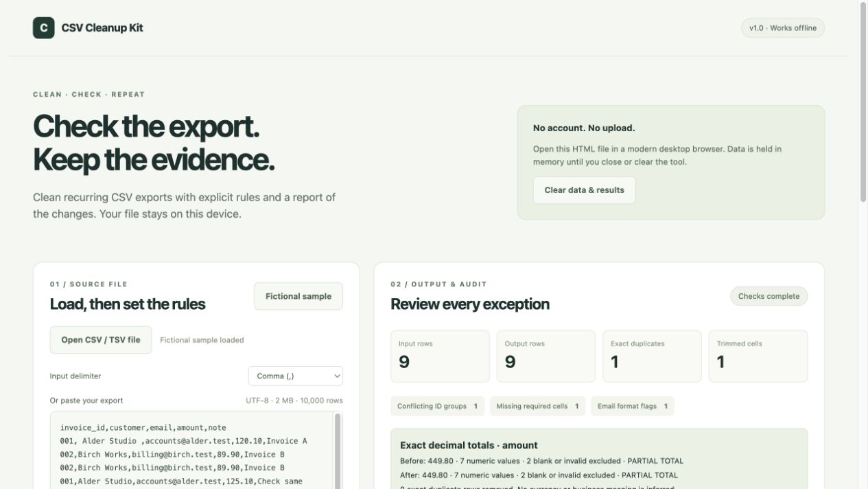
Task: Open CSV / TSV file
Action: tap(101, 340)
